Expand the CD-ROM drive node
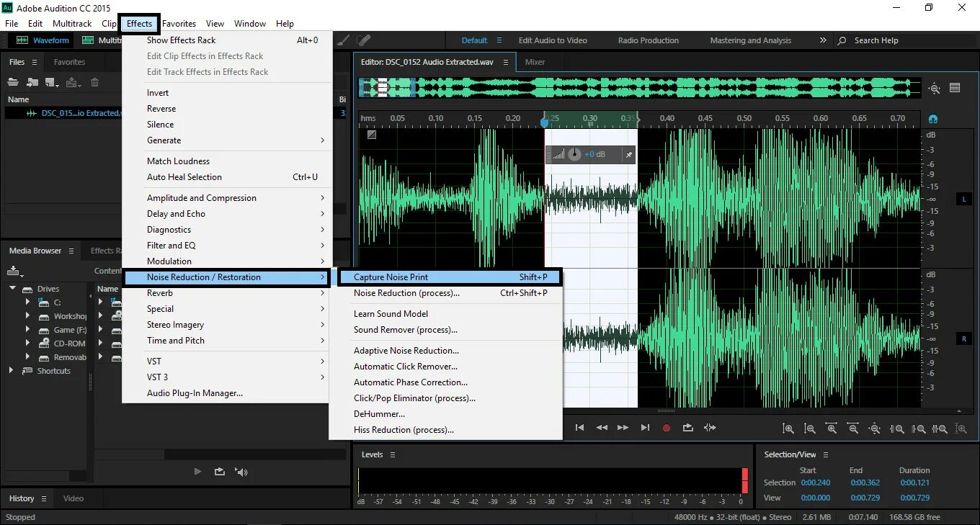 [x=27, y=344]
